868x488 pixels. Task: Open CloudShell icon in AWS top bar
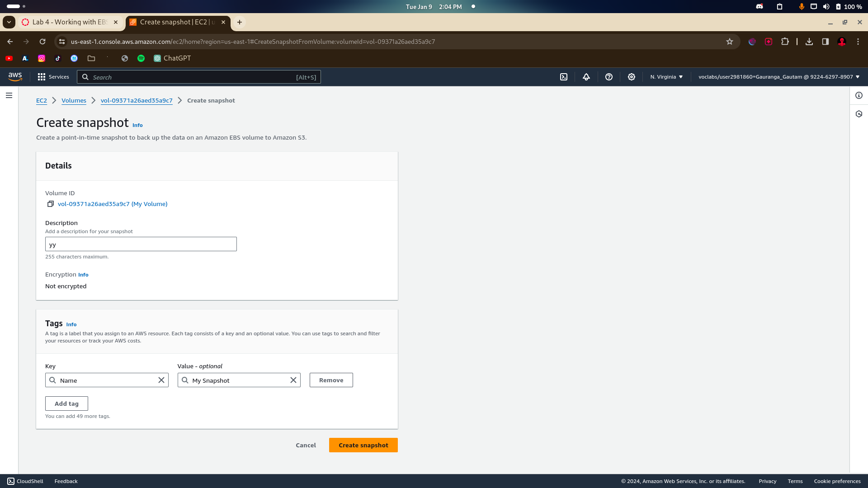[x=564, y=77]
